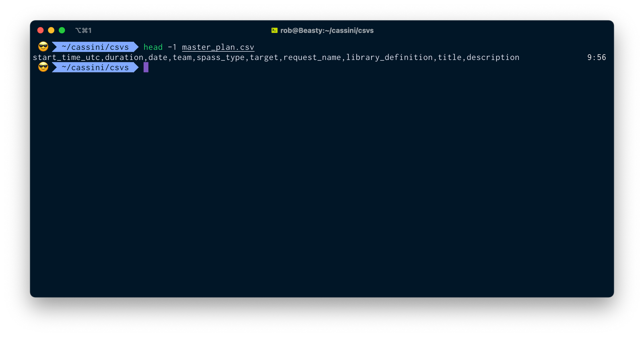Click the description column name in output

tap(493, 58)
